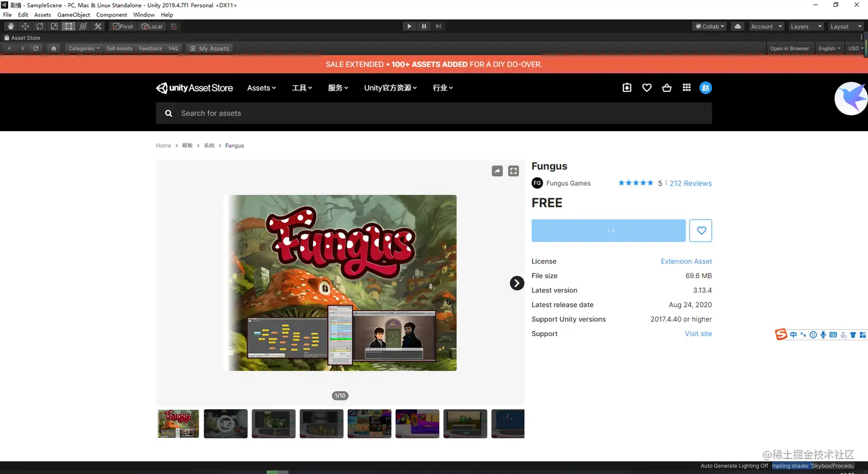The height and width of the screenshot is (474, 868).
Task: Toggle the Local handle rotation
Action: click(x=152, y=26)
